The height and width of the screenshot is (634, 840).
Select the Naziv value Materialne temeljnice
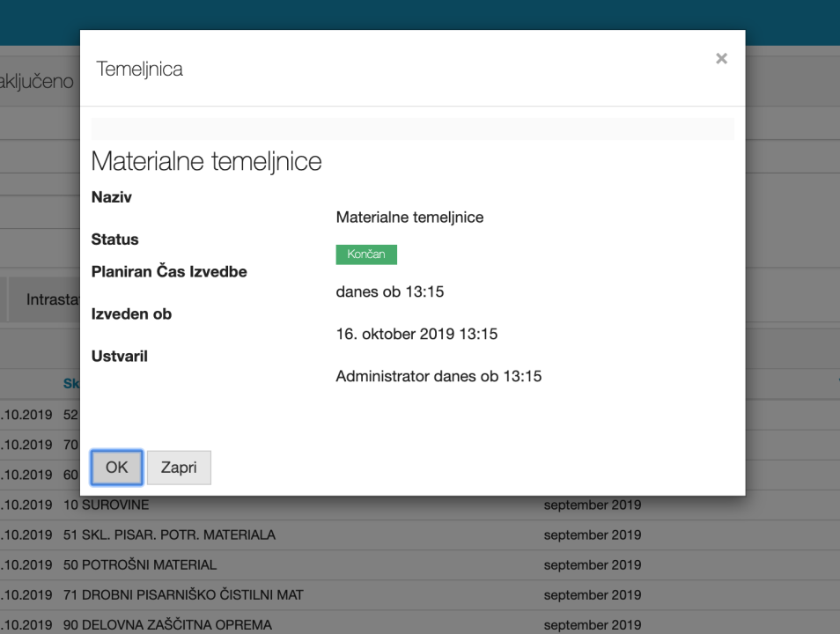pyautogui.click(x=409, y=217)
